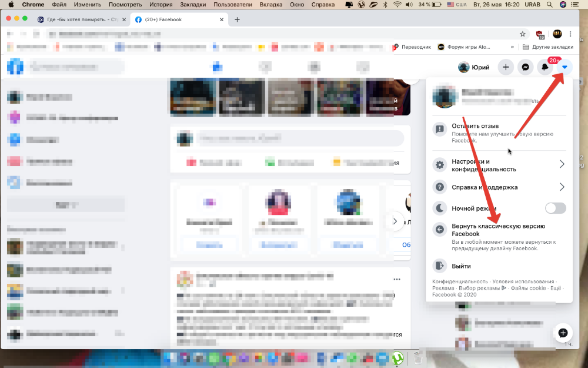Open Messenger from Facebook top bar

[x=525, y=67]
